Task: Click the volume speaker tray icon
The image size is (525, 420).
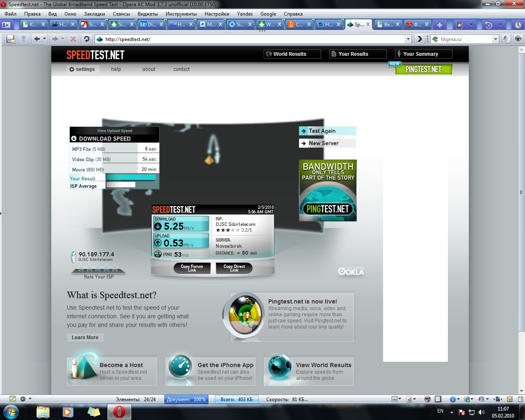Action: (482, 412)
